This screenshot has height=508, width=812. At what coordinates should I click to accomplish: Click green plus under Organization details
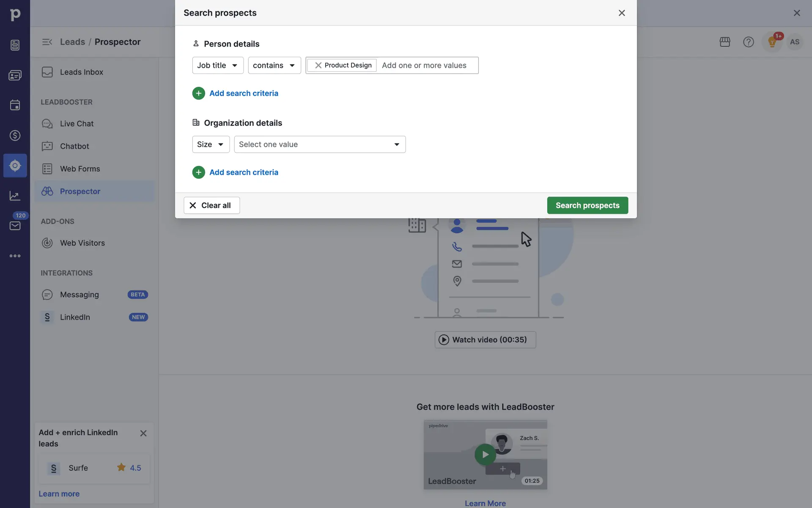pyautogui.click(x=198, y=172)
